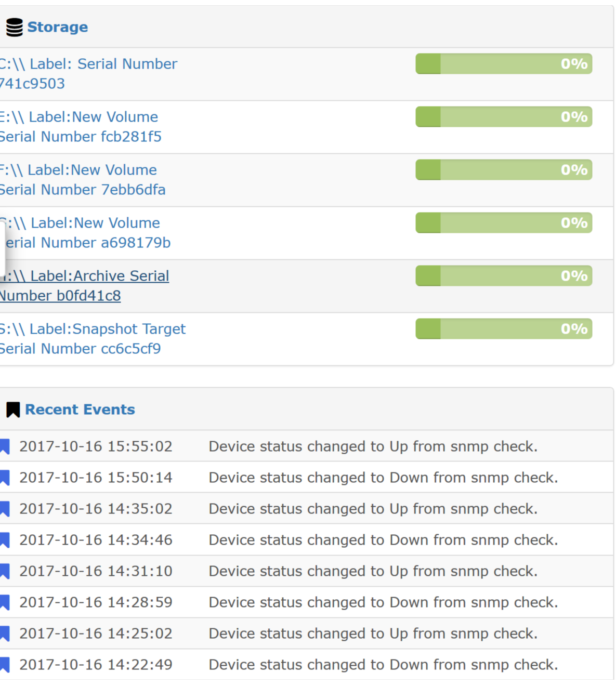The height and width of the screenshot is (686, 616).
Task: Open the Storage section heading link
Action: pos(57,27)
